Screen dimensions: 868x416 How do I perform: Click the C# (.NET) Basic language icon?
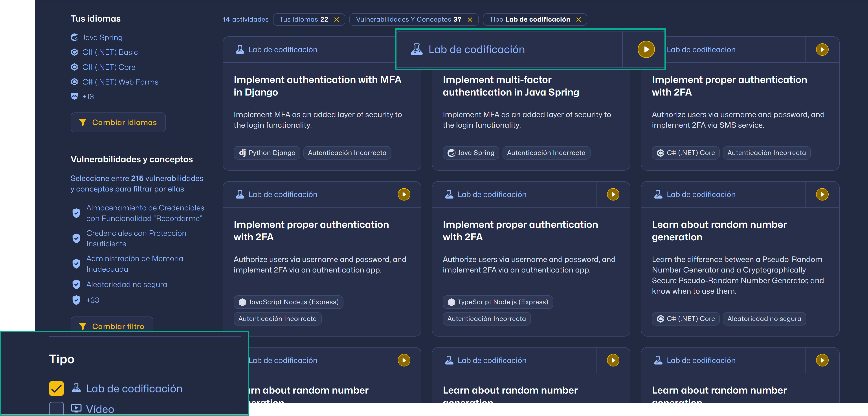pyautogui.click(x=74, y=52)
